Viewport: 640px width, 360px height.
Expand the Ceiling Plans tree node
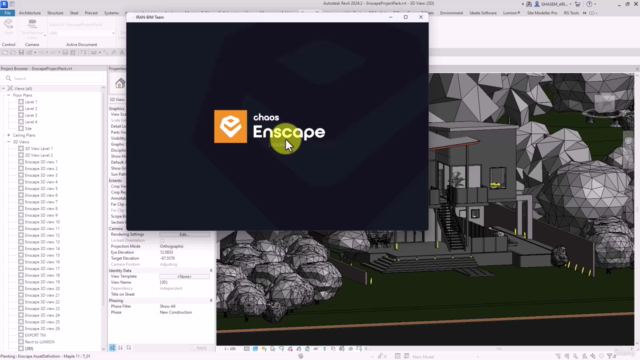tap(9, 135)
